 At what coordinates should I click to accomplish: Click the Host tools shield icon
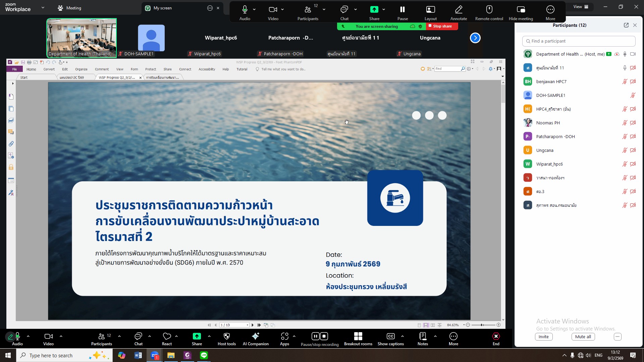[x=227, y=337]
